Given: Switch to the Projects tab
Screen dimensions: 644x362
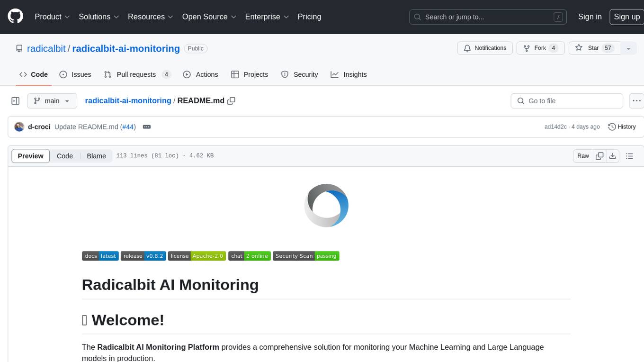Looking at the screenshot, I should [x=250, y=74].
